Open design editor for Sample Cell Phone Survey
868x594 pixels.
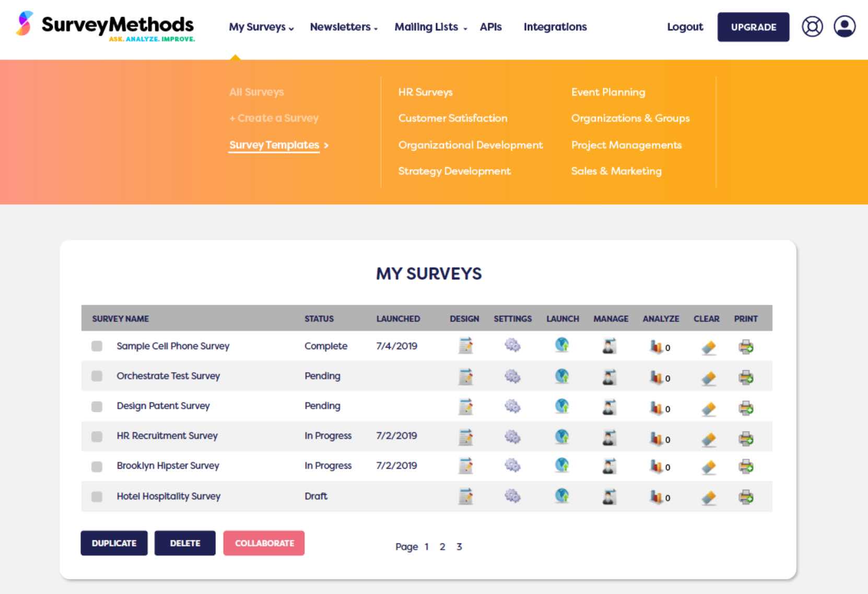coord(465,346)
